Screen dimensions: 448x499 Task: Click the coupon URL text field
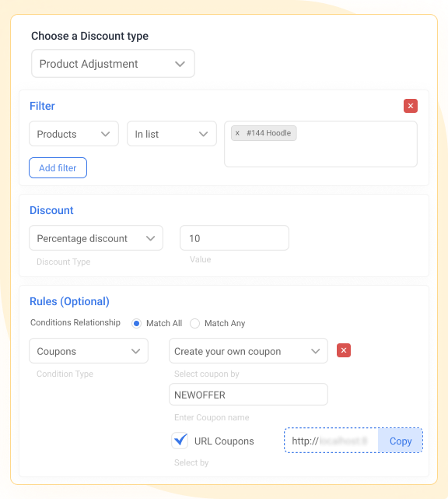[x=331, y=441]
